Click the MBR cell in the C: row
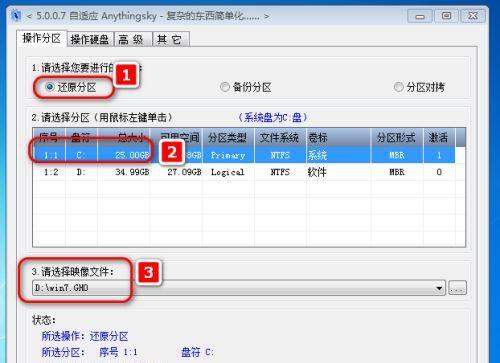 tap(397, 155)
